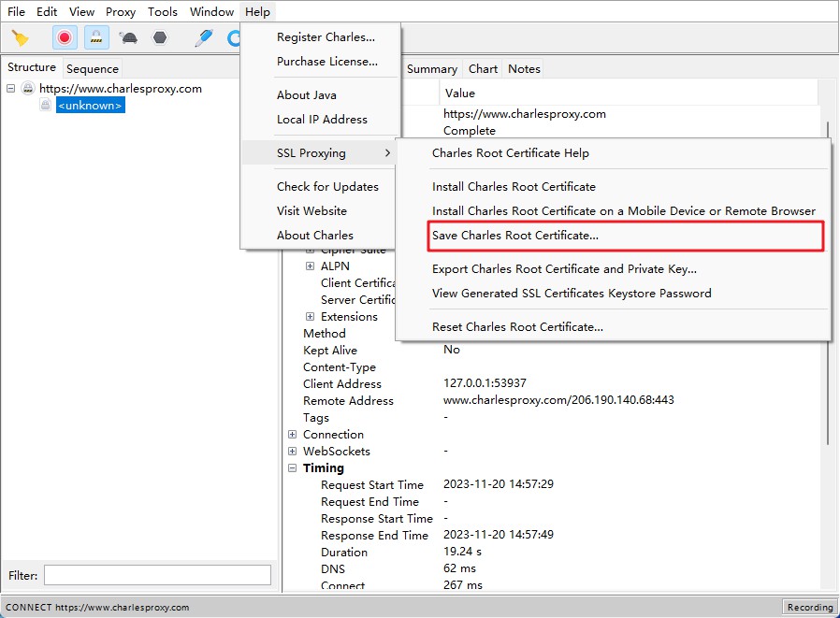Click the Filter input field
840x618 pixels.
157,575
